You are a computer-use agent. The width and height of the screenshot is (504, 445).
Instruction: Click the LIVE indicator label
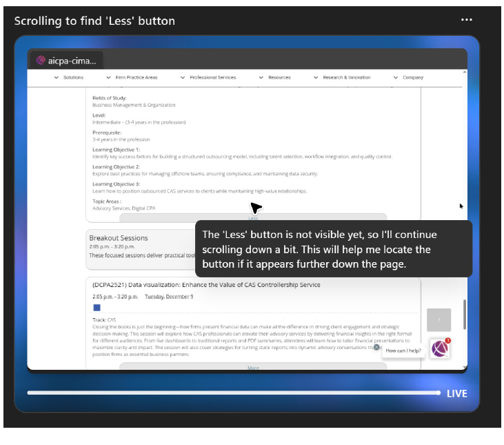pyautogui.click(x=456, y=393)
